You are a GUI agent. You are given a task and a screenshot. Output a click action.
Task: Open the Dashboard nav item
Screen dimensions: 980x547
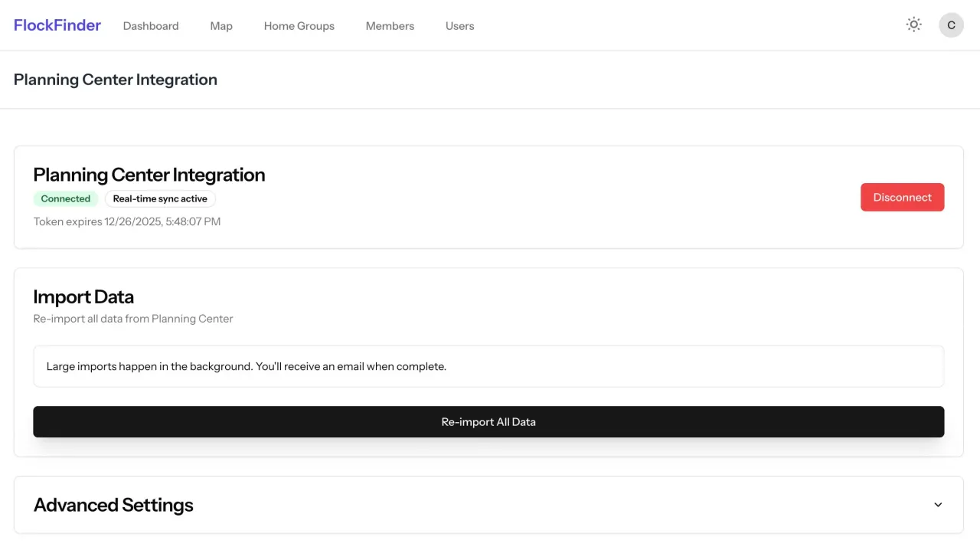(151, 26)
